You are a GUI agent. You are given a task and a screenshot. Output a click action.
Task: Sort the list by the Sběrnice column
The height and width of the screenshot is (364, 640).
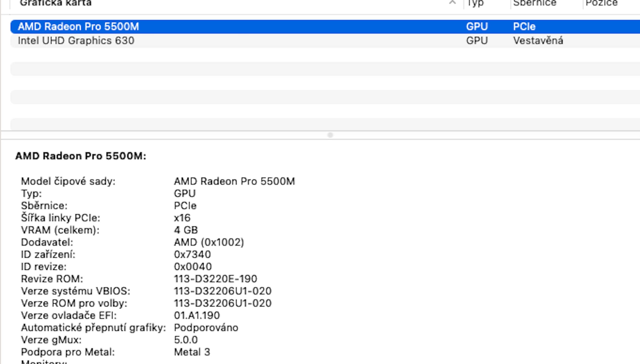pyautogui.click(x=535, y=3)
